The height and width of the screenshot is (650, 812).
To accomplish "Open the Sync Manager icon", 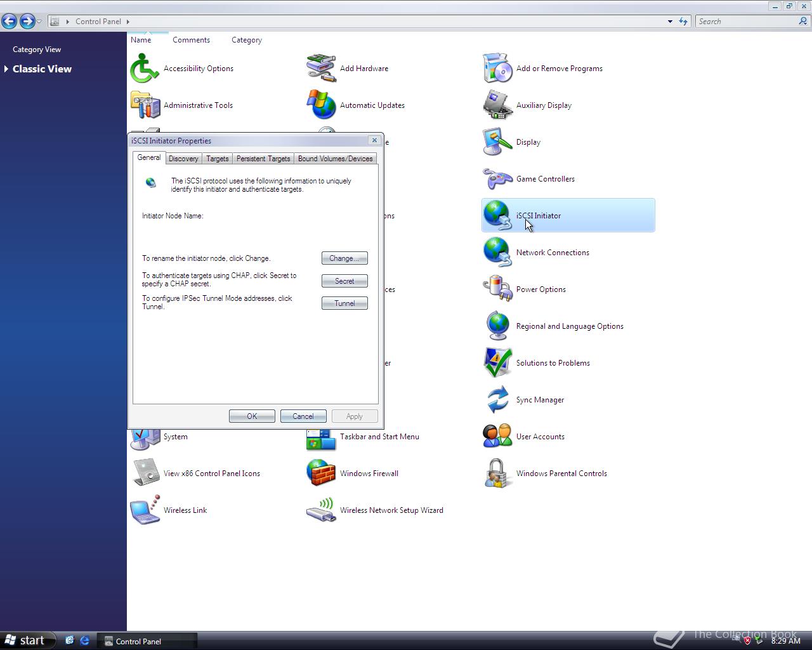I will [497, 400].
